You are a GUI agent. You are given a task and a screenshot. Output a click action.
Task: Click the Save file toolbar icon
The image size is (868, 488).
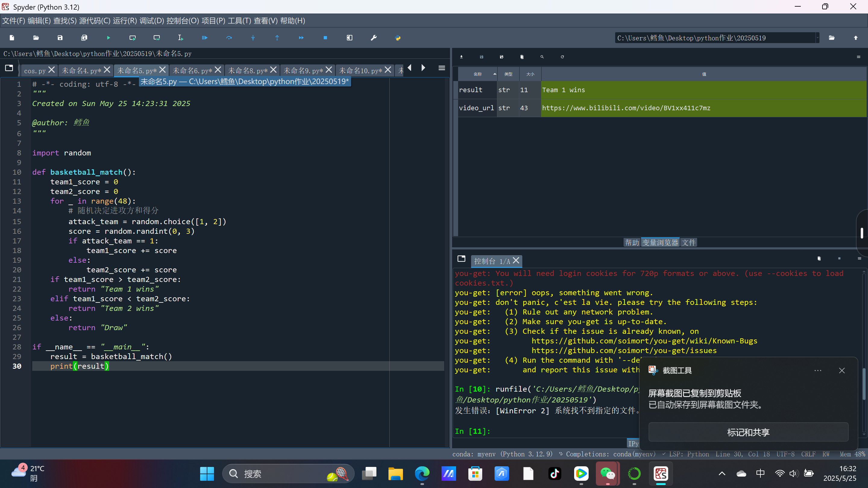click(x=60, y=38)
